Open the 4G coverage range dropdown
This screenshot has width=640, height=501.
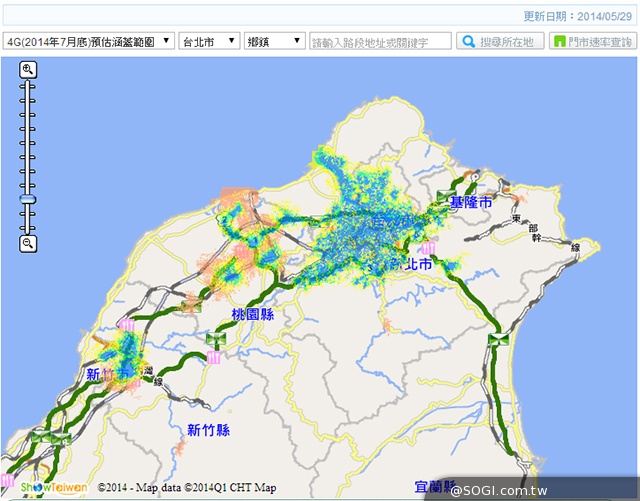point(88,41)
